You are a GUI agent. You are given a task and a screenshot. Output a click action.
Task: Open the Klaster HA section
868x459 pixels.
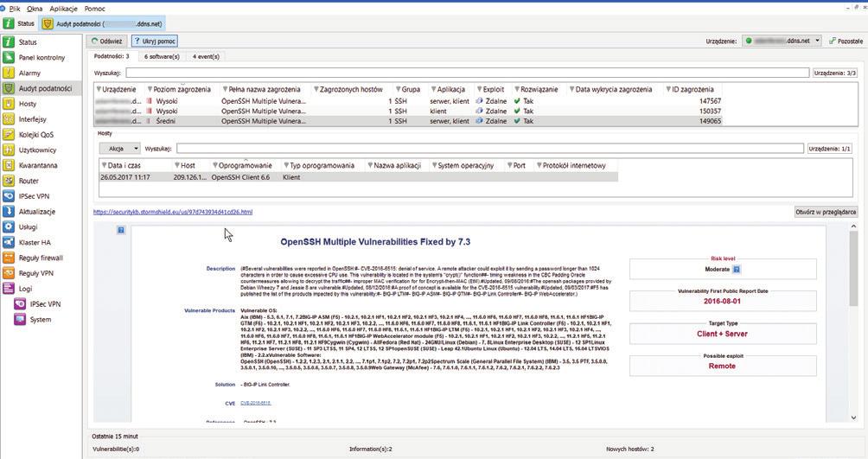tap(35, 243)
